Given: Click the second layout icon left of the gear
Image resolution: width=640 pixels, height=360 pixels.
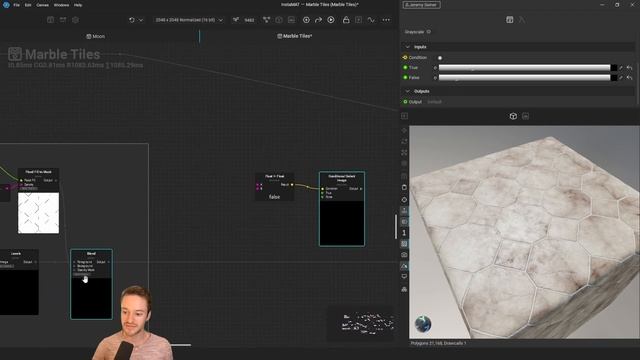Looking at the screenshot, I should [63, 20].
